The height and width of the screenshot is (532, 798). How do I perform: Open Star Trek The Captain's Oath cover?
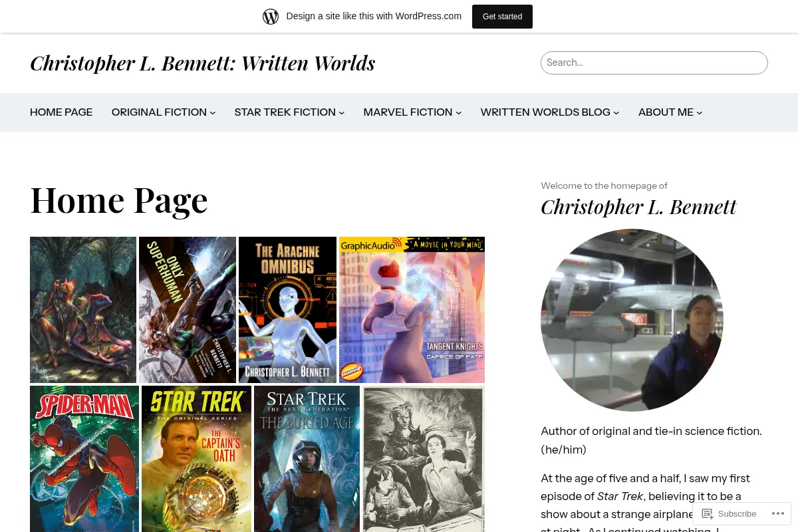[196, 459]
